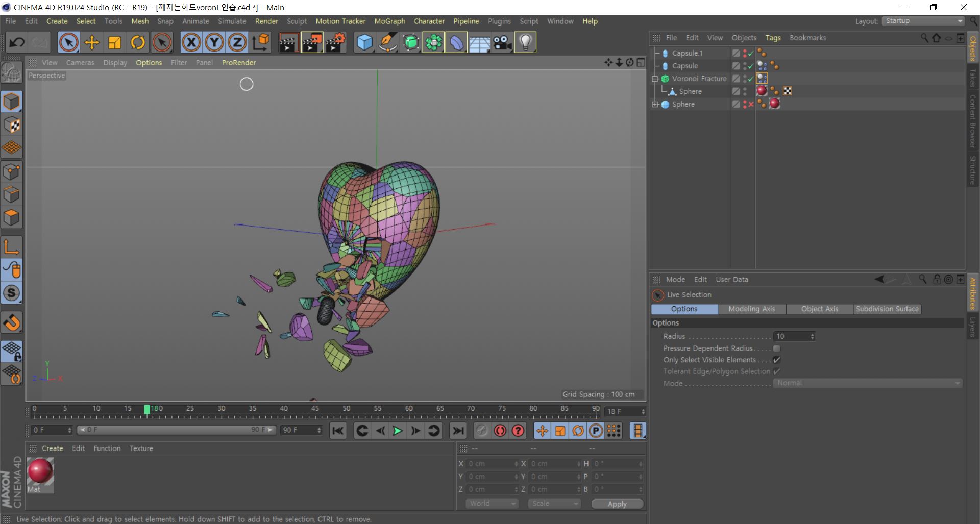Collapse Voronoi Fracture tree node
The width and height of the screenshot is (980, 524).
coord(655,79)
